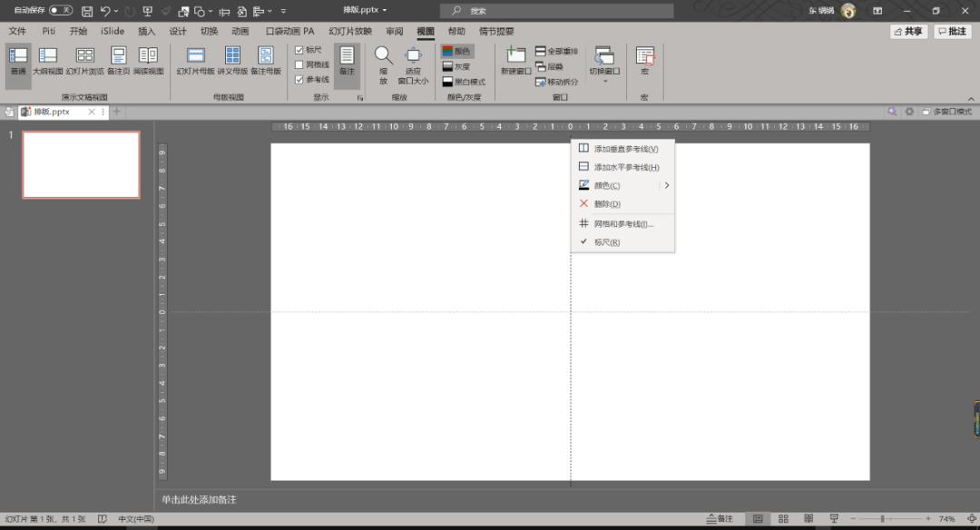Screen dimensions: 980x530
Task: Toggle the 自动保存 autosave switch
Action: pos(61,11)
